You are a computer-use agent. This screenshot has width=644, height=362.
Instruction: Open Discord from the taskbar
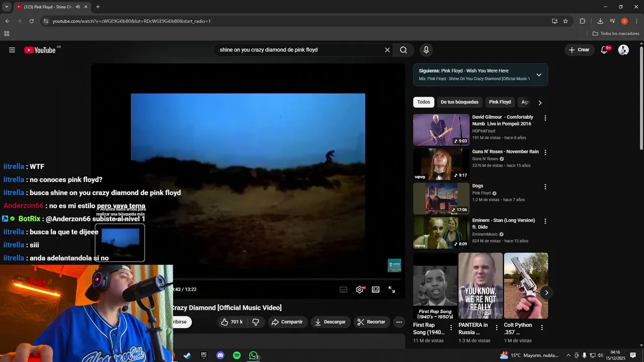coord(220,355)
